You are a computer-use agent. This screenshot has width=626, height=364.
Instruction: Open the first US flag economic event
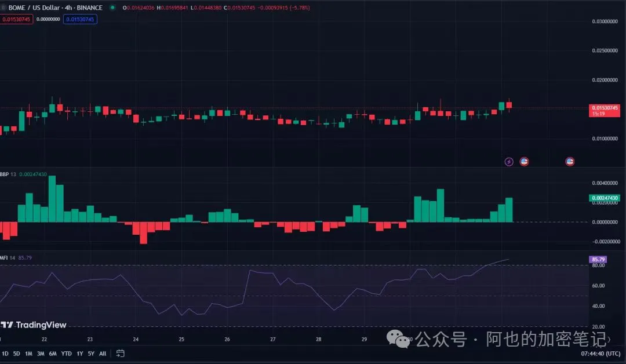[x=524, y=162]
